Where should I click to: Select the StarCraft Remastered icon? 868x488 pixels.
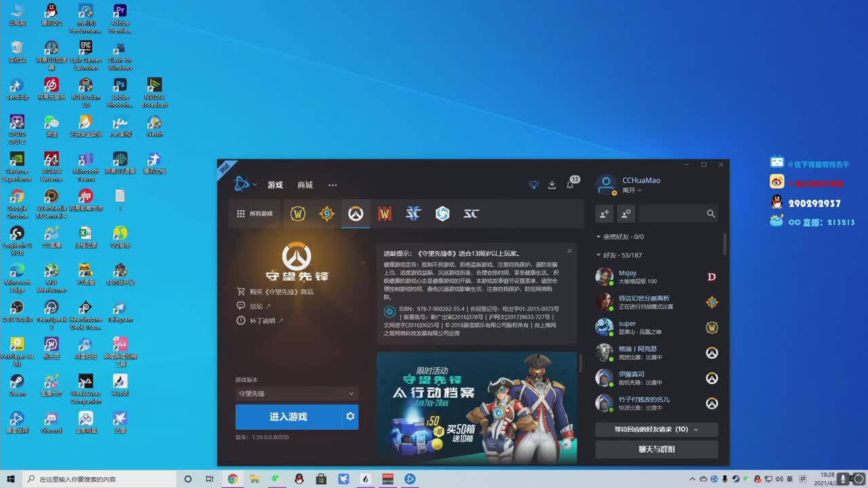tap(471, 213)
